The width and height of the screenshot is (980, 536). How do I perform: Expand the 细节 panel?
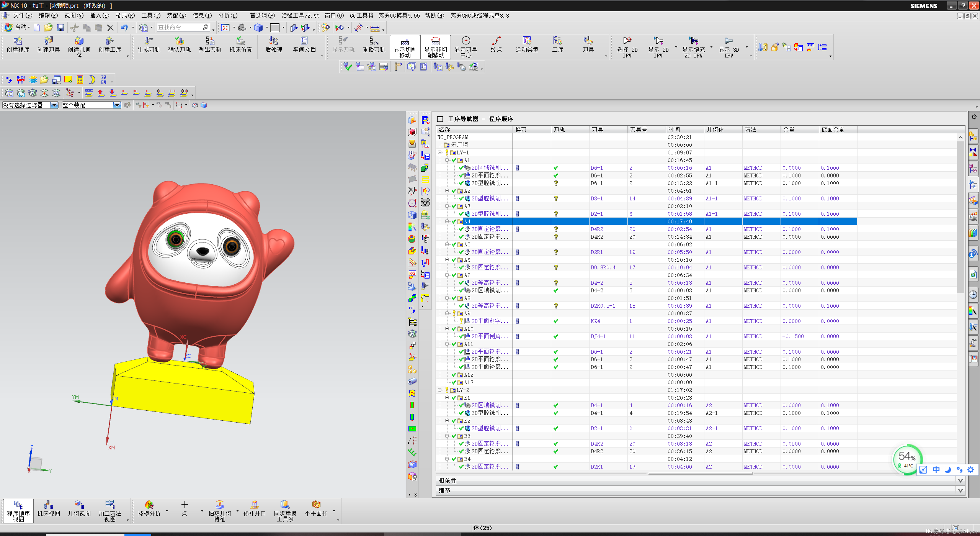tap(960, 490)
